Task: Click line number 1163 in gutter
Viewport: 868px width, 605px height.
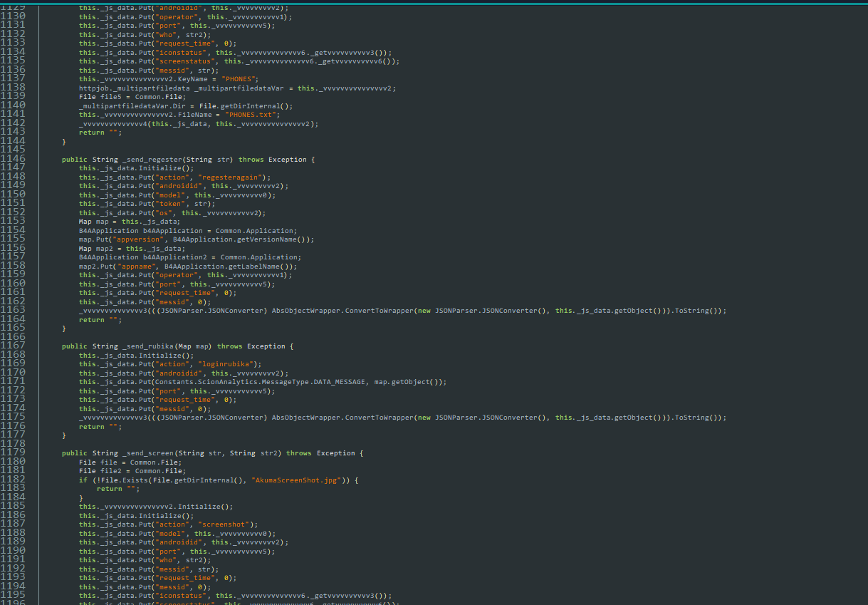Action: click(x=13, y=311)
